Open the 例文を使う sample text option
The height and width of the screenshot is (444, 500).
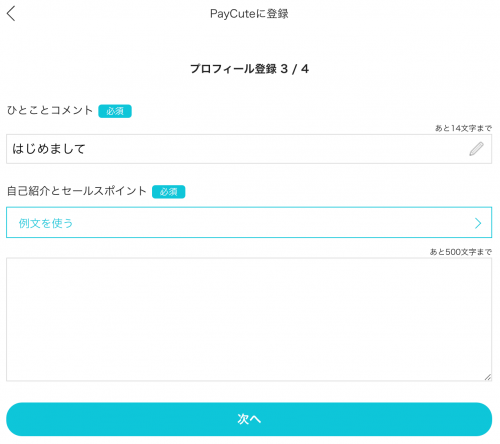tap(249, 222)
